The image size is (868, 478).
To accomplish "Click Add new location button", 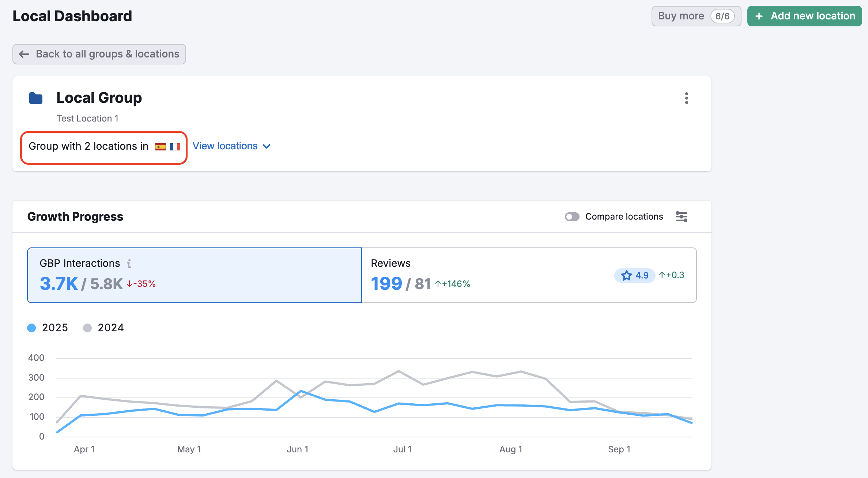I will click(x=804, y=16).
